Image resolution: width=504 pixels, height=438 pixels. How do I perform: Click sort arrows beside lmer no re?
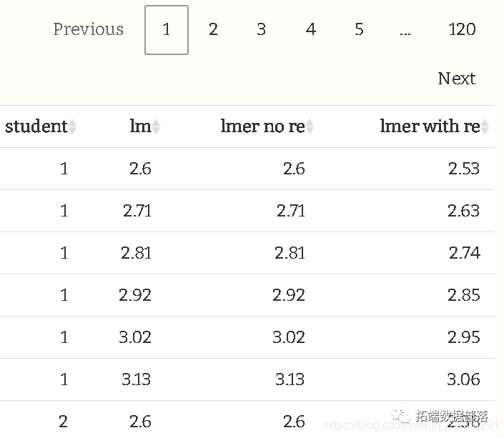pos(310,127)
